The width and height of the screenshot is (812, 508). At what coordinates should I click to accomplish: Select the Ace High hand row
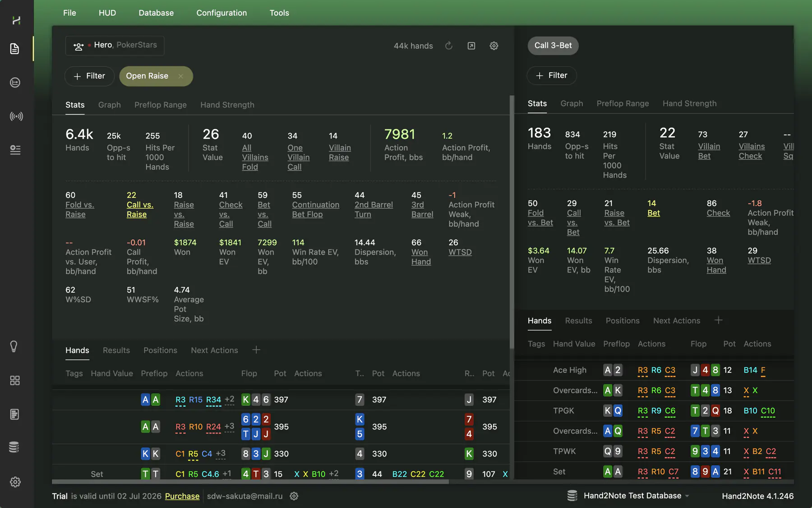coord(654,370)
